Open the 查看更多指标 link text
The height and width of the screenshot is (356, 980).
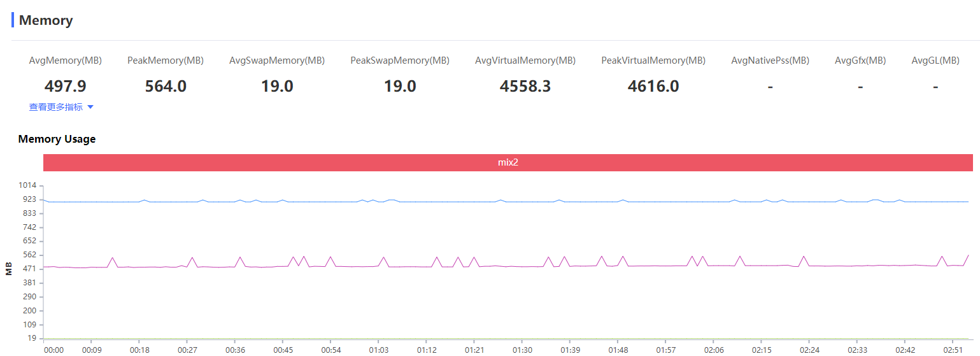click(x=56, y=107)
